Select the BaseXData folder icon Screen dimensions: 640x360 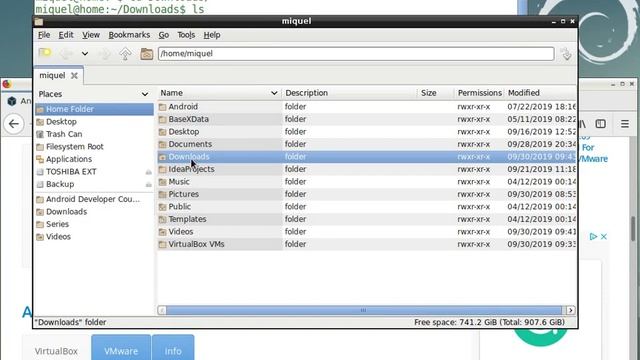(x=162, y=120)
